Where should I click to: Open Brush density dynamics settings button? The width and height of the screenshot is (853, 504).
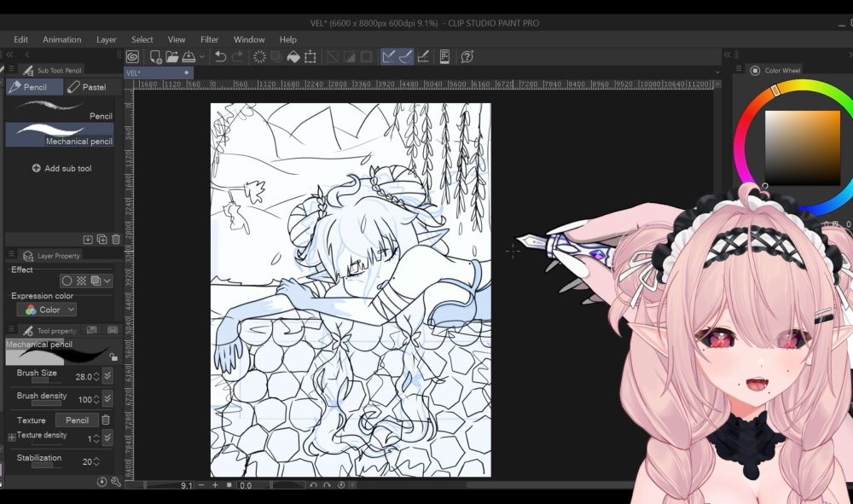tap(107, 398)
